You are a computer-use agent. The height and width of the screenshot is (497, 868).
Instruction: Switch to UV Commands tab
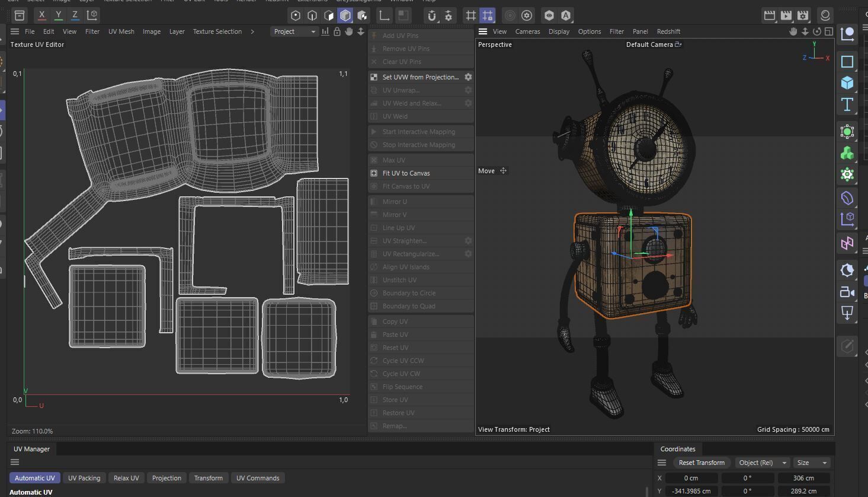(258, 478)
